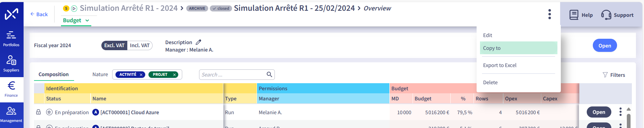Image resolution: width=644 pixels, height=128 pixels.
Task: Select the Excl. VAT option
Action: tap(114, 45)
